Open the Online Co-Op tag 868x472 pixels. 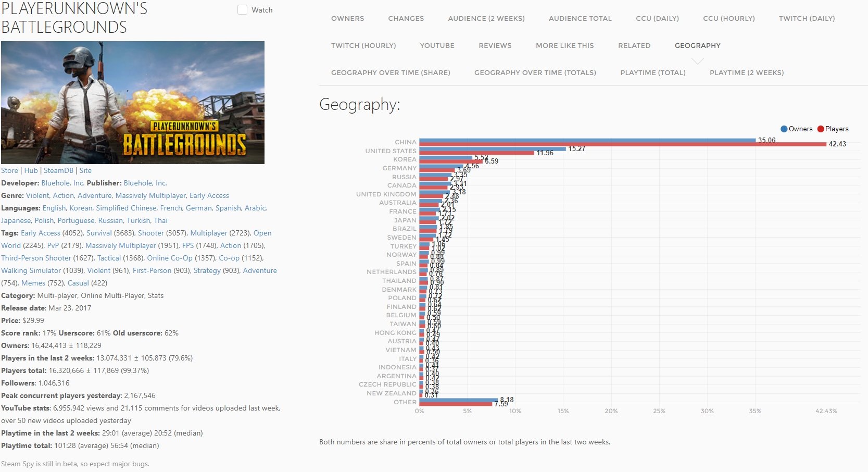[170, 258]
